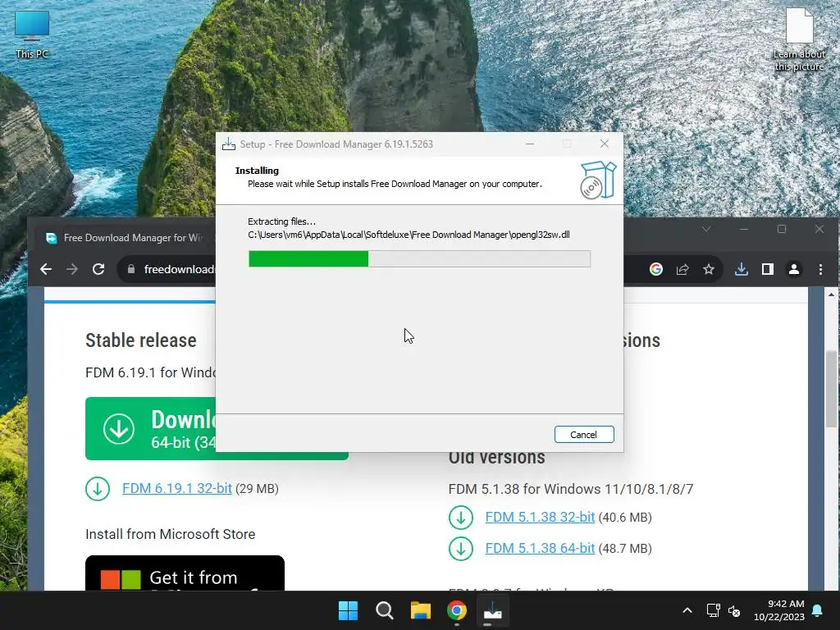Image resolution: width=840 pixels, height=630 pixels.
Task: Open network status tray icon
Action: coord(713,610)
